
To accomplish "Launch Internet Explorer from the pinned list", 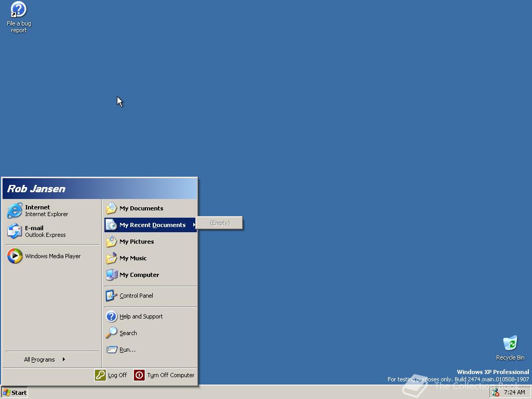I will (x=52, y=210).
